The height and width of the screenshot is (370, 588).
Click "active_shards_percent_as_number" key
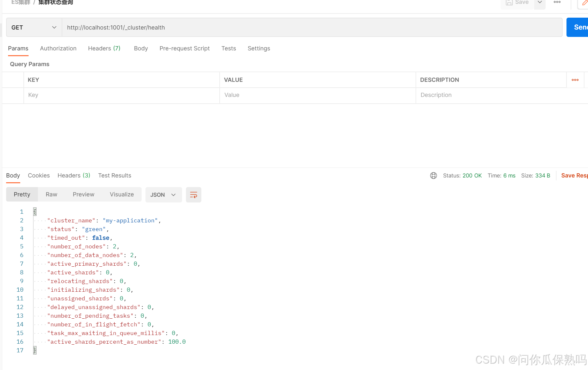pyautogui.click(x=104, y=342)
